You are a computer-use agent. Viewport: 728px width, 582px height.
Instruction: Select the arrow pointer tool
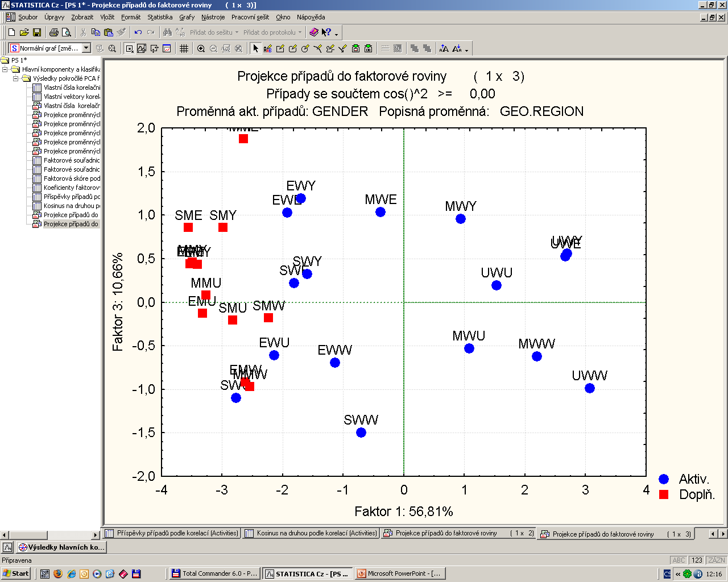256,48
